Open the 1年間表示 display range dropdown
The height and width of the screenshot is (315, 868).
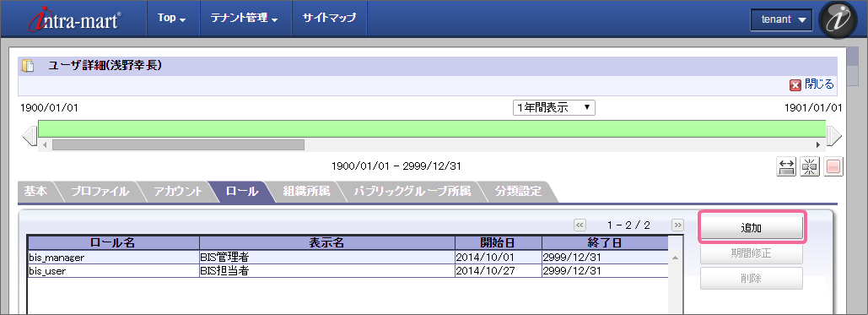pyautogui.click(x=553, y=107)
